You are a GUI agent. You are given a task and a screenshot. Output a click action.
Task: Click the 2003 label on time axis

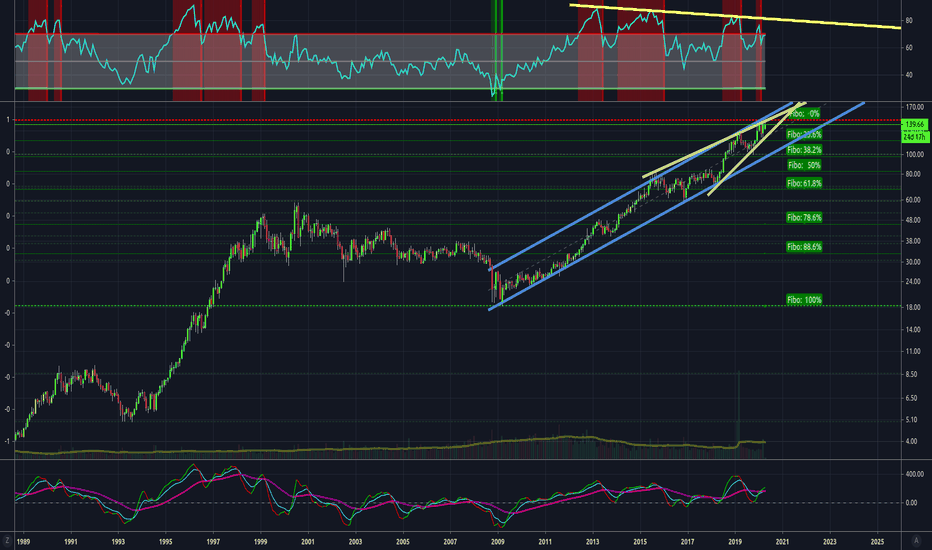(355, 542)
